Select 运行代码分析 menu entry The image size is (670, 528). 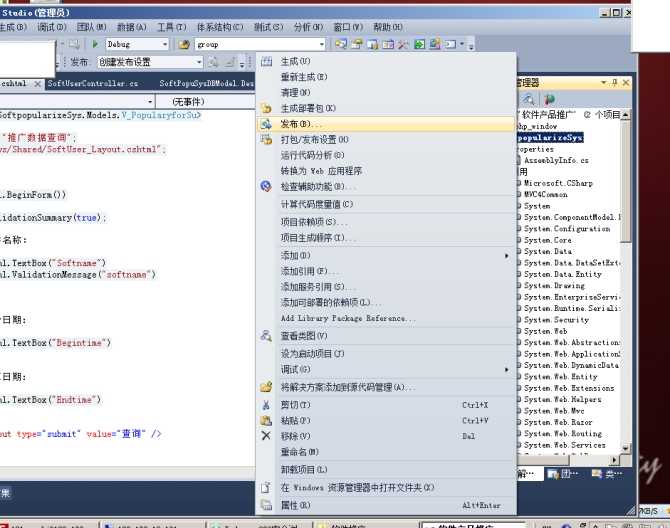(x=386, y=155)
